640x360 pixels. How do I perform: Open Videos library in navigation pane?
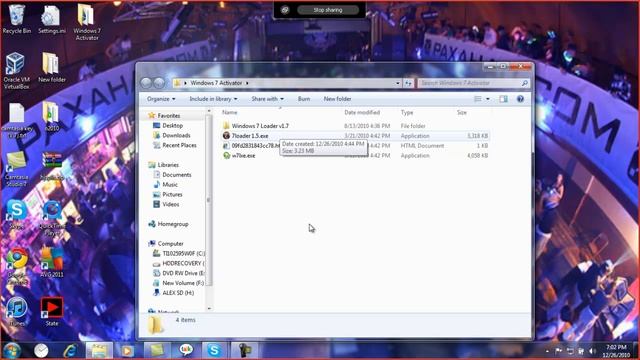point(171,204)
